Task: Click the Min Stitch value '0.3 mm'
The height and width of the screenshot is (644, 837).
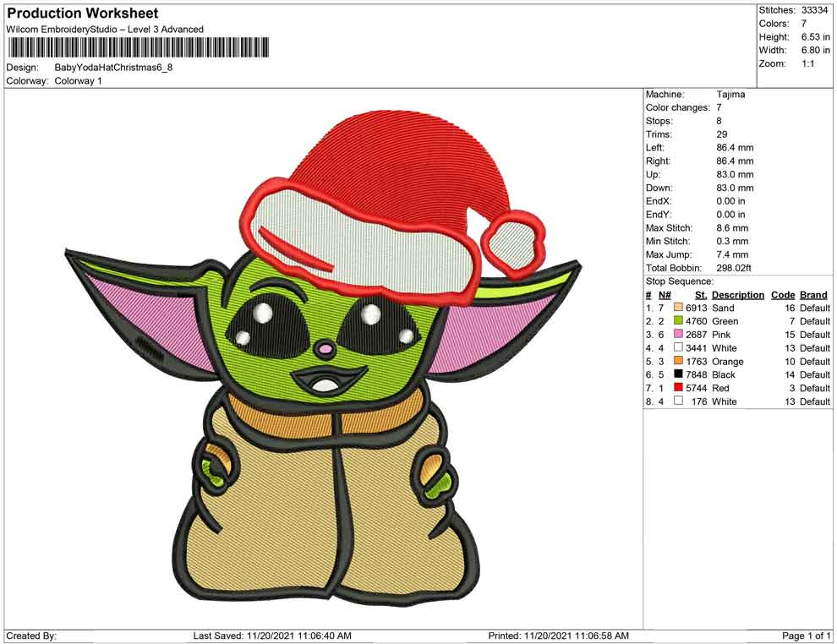Action: (732, 241)
